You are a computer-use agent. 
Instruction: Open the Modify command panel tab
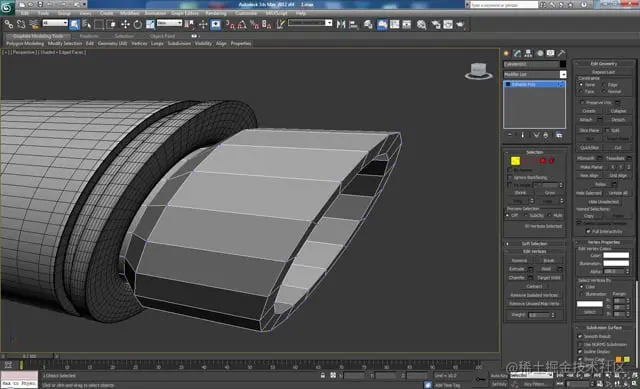tap(518, 53)
